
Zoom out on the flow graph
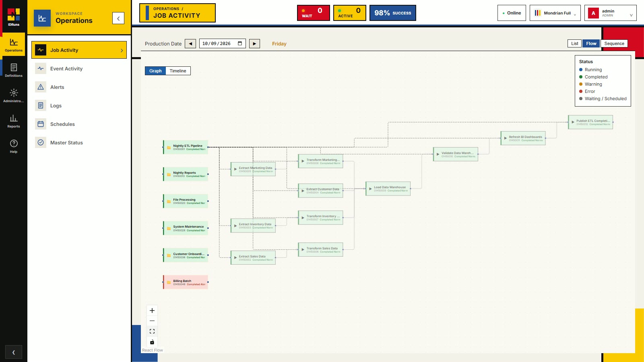click(x=152, y=321)
